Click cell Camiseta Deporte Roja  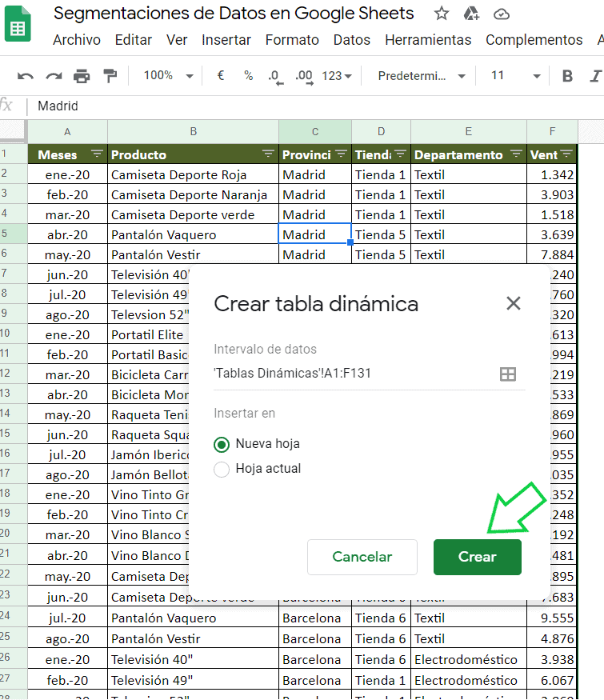click(194, 174)
